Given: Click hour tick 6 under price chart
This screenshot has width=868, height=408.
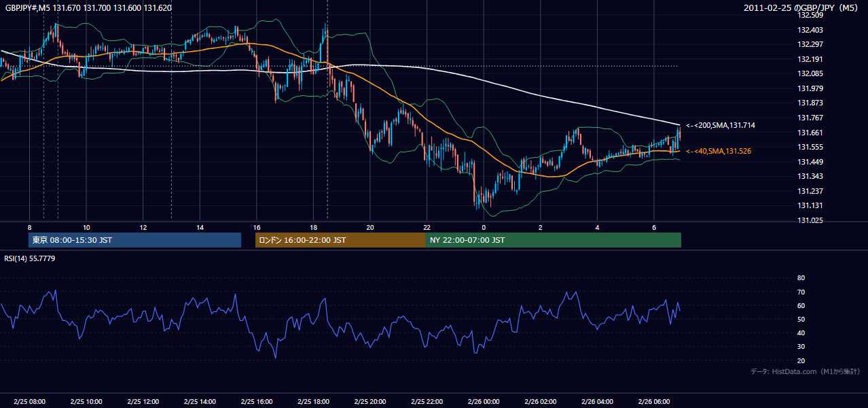Looking at the screenshot, I should coord(654,227).
